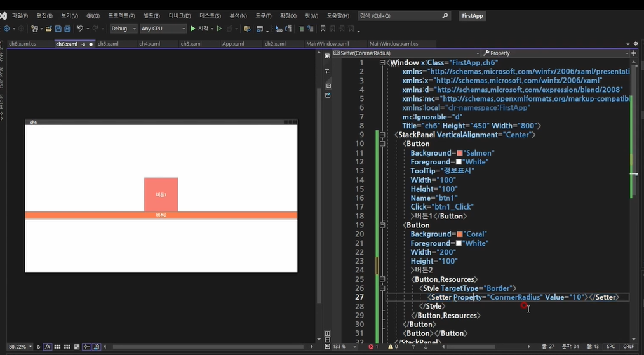
Task: Toggle the fx effects button in designer
Action: [47, 347]
